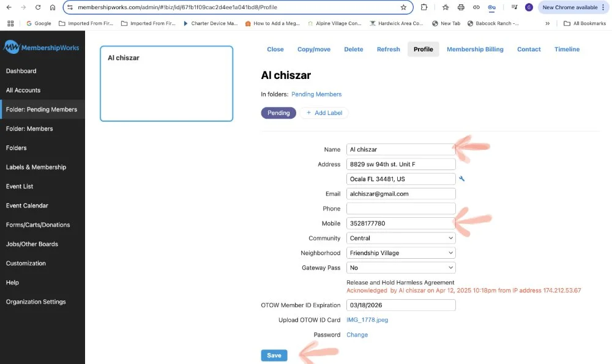
Task: Click the MembershipWorks logo
Action: pyautogui.click(x=42, y=48)
